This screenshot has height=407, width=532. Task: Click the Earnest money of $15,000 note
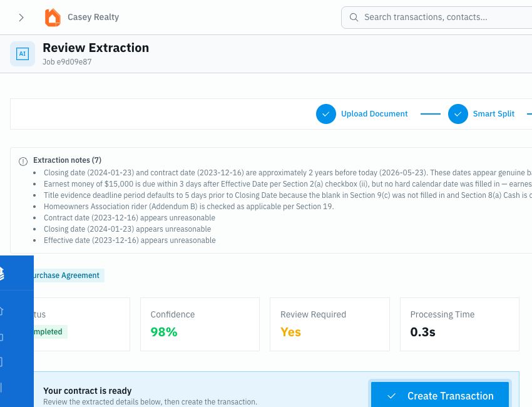point(288,184)
